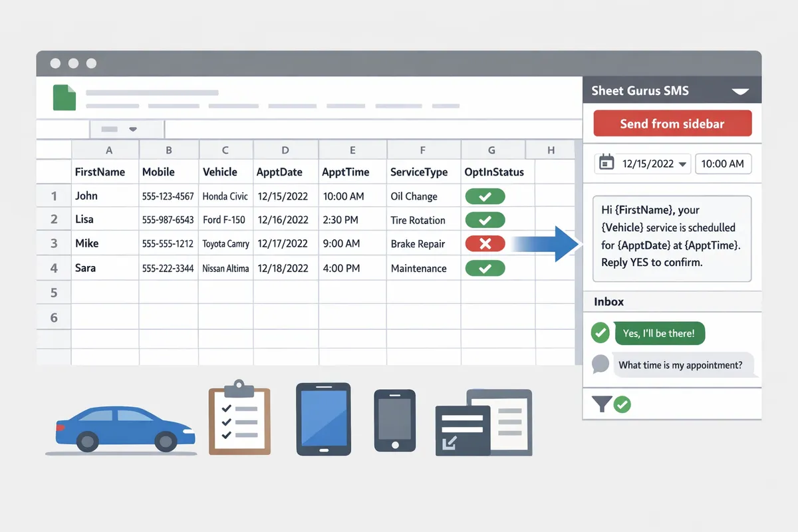
Task: Click the 12/17/2022 date cell
Action: tap(285, 243)
